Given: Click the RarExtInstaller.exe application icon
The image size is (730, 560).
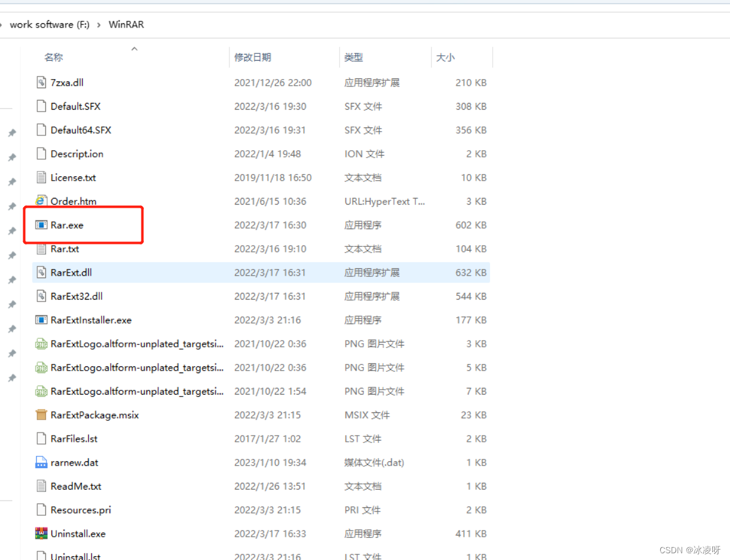Looking at the screenshot, I should point(42,320).
